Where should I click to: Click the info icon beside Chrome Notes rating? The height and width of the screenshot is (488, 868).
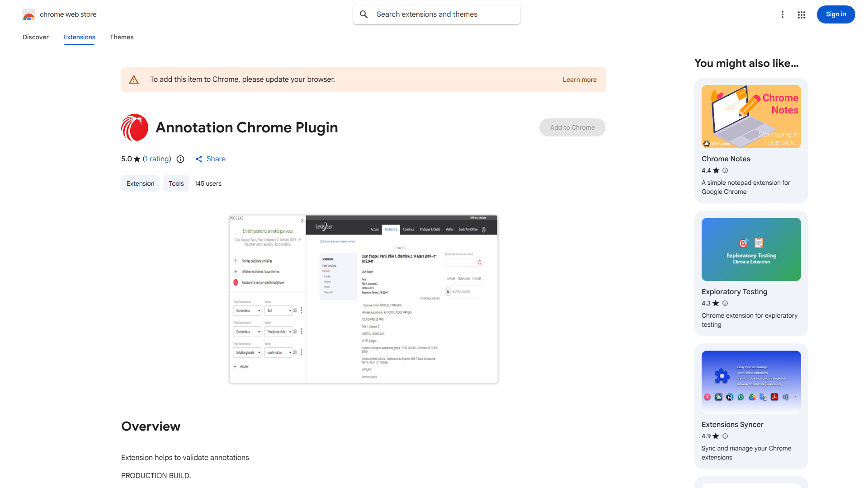(x=725, y=170)
